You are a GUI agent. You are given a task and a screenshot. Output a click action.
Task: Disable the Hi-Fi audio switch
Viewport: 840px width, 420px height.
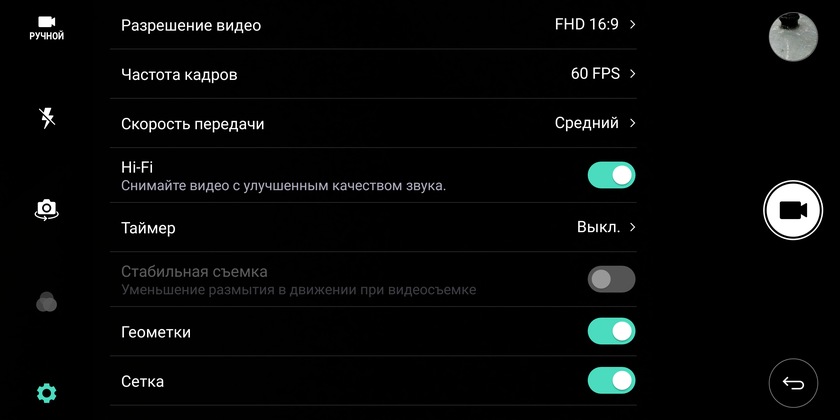click(x=611, y=176)
